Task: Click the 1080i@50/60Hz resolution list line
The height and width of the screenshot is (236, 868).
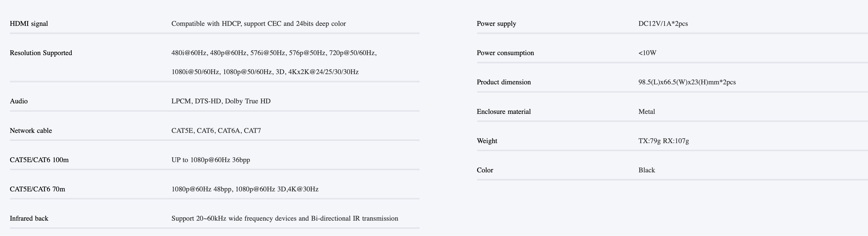Action: pos(265,72)
